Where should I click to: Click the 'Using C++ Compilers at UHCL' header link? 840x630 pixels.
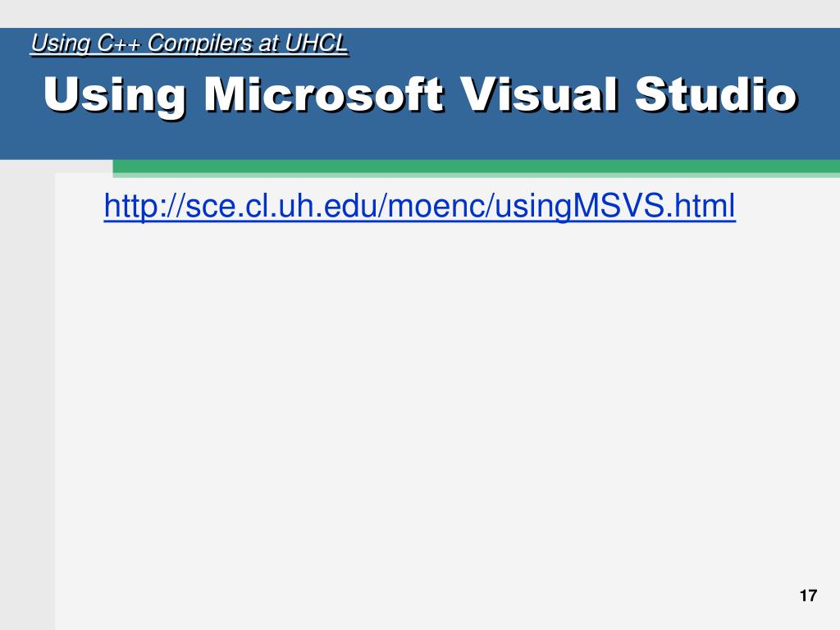click(189, 44)
